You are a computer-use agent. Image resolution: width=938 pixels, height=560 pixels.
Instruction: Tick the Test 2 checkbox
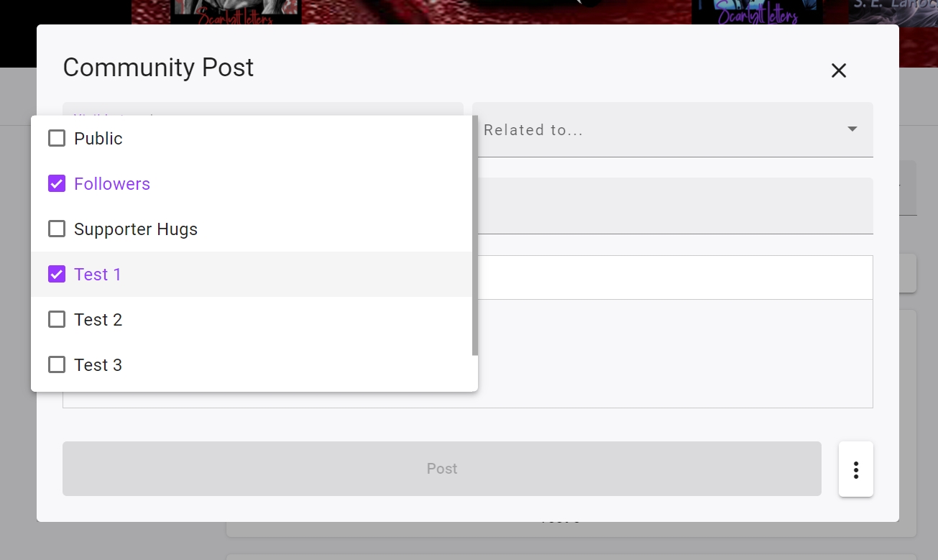pos(57,319)
